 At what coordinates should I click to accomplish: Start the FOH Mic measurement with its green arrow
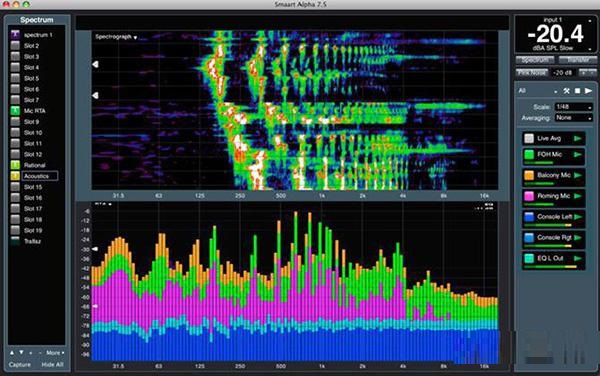pos(577,155)
